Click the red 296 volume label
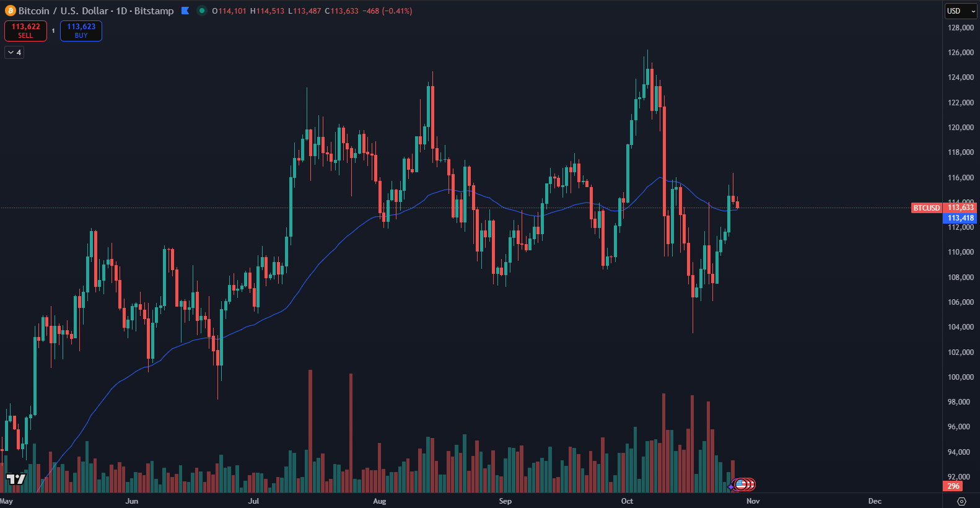 point(953,486)
